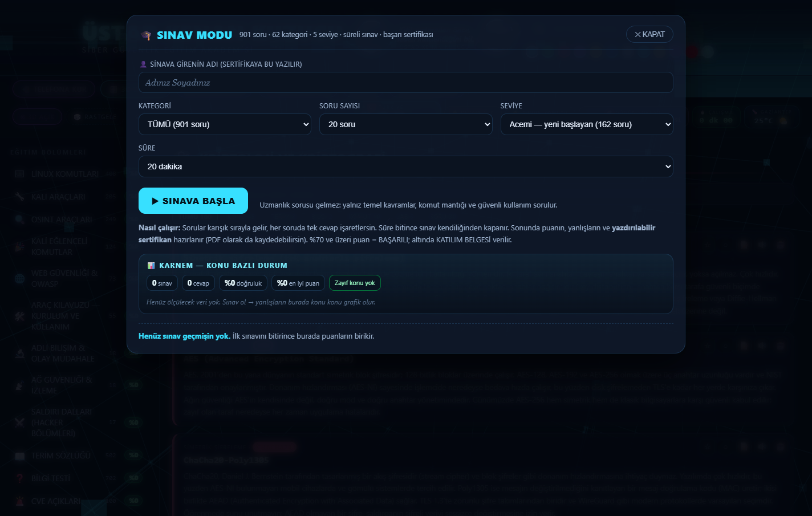Click the 'KARNEM — KONU BAZLI DURUM' heading

point(223,266)
